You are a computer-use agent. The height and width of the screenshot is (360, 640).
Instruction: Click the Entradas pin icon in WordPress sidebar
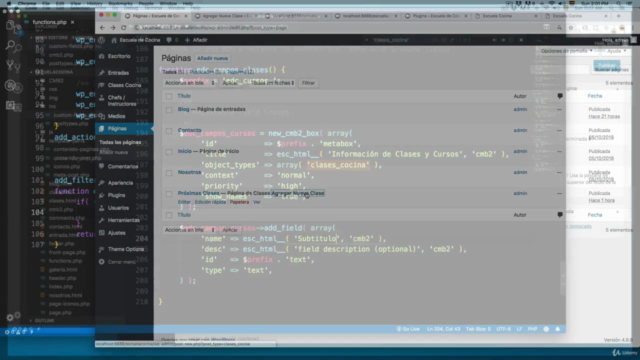point(101,73)
